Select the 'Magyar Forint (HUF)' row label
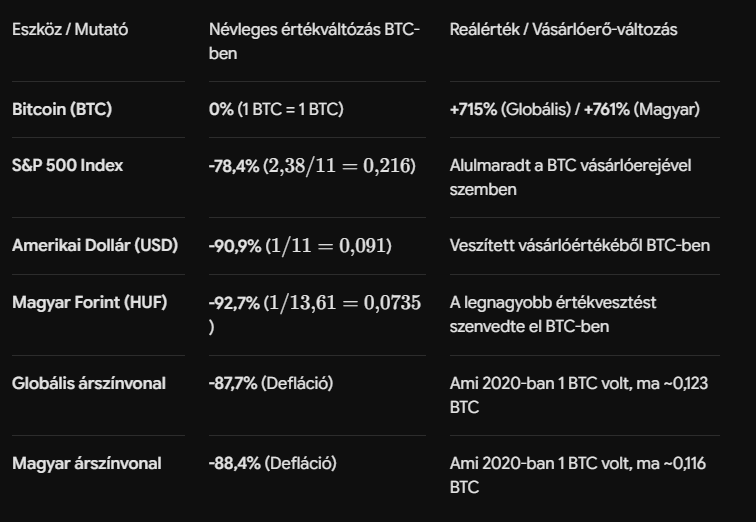 (x=90, y=302)
